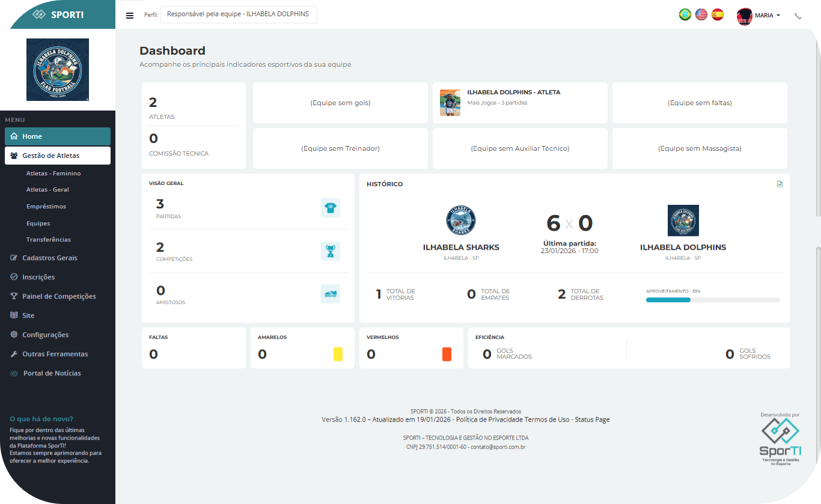Click the Aproveitamento progress bar
Image resolution: width=821 pixels, height=504 pixels.
coord(712,300)
